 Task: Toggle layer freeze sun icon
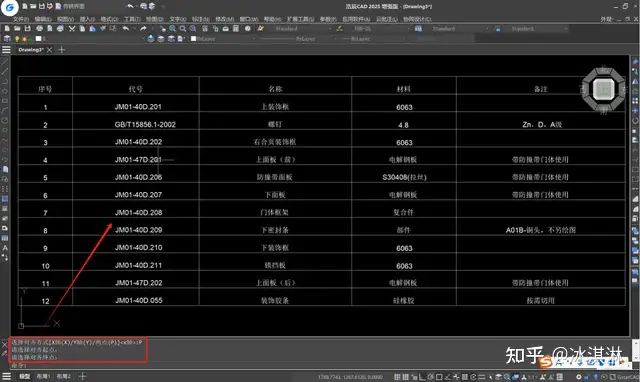[24, 39]
